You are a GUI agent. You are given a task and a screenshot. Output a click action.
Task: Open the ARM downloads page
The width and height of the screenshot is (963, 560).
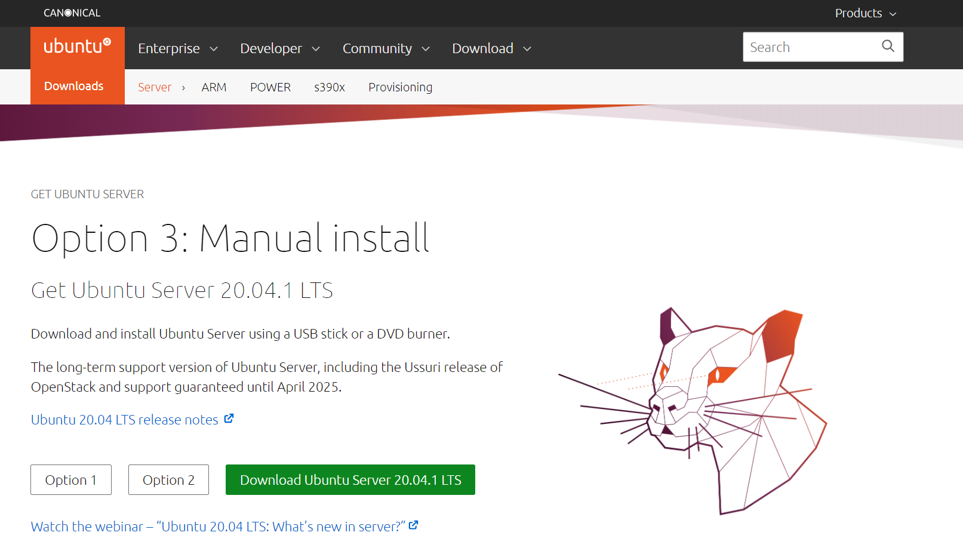point(214,87)
